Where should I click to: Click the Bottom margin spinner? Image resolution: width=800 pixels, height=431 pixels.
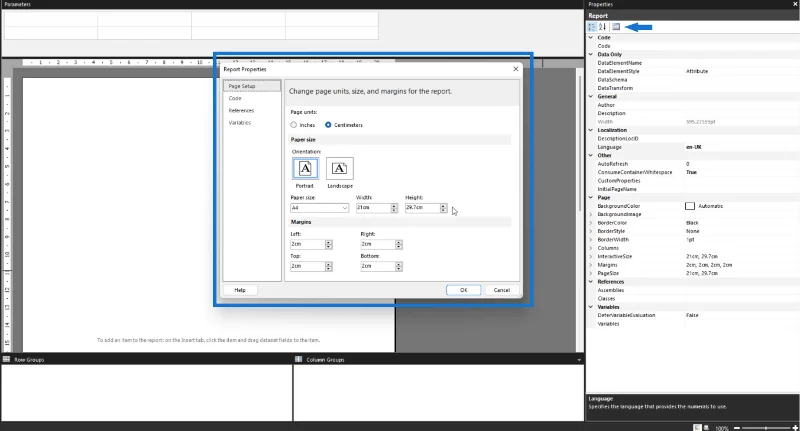point(399,266)
